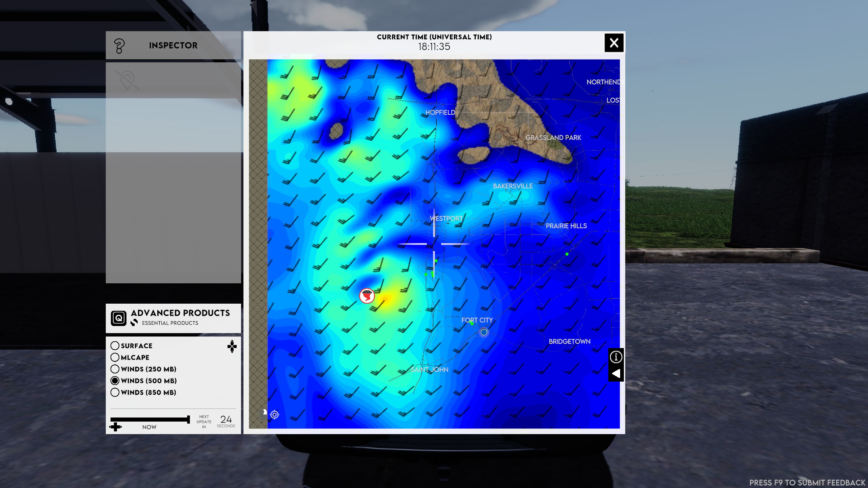The image size is (868, 488).
Task: Click the Inspector panel title
Action: pyautogui.click(x=173, y=45)
